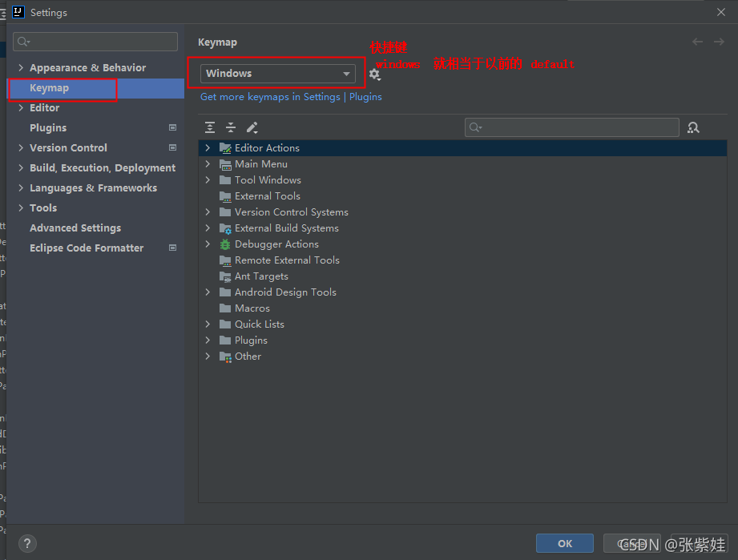The height and width of the screenshot is (560, 738).
Task: Click the Edit Shortcut pencil icon
Action: pos(252,127)
